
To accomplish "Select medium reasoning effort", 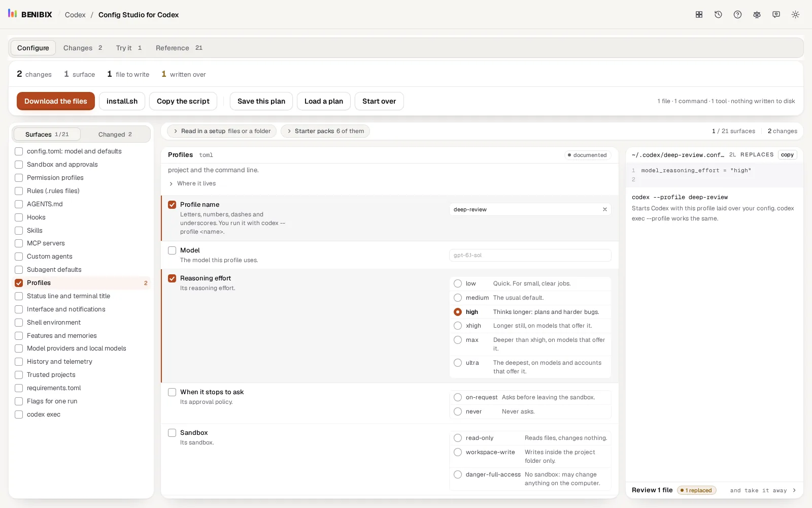I will (458, 298).
